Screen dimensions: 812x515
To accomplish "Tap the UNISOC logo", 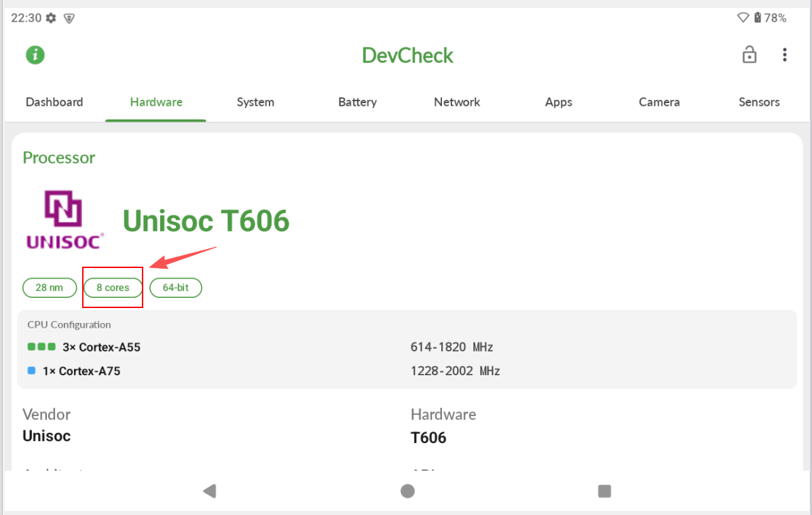I will [64, 220].
